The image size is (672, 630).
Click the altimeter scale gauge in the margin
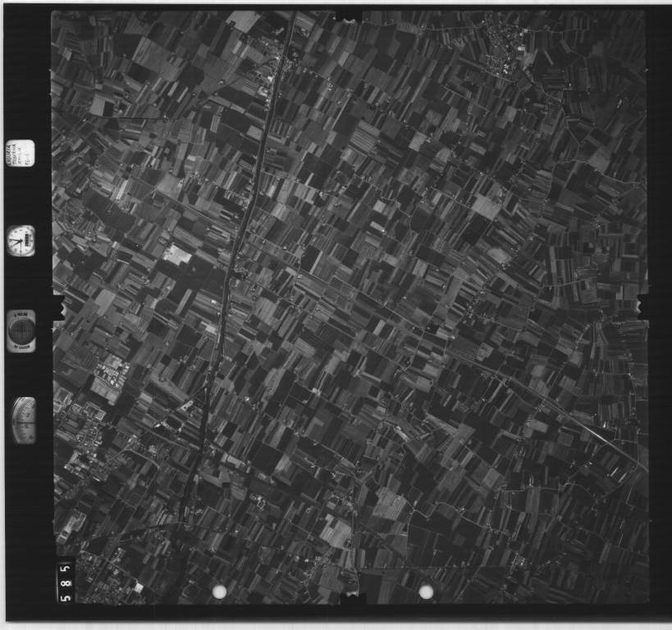click(x=24, y=420)
